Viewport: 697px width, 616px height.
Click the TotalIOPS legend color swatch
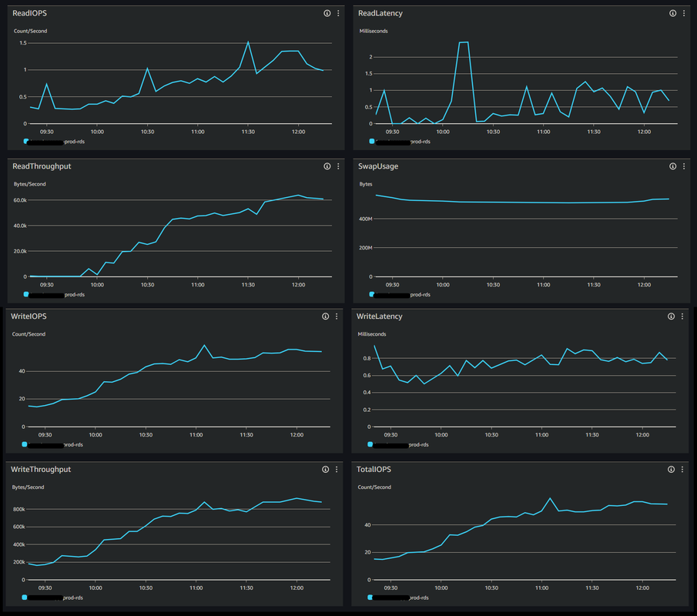click(x=370, y=598)
